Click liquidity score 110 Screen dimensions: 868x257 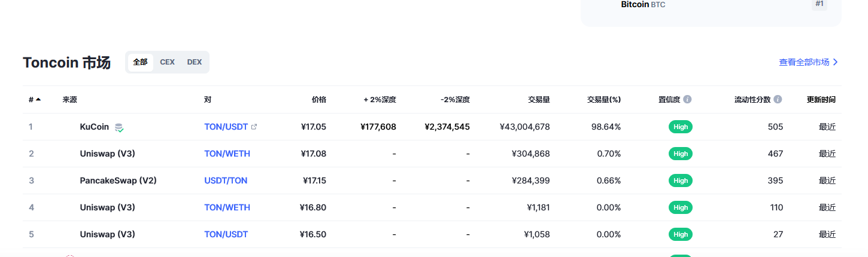(776, 207)
